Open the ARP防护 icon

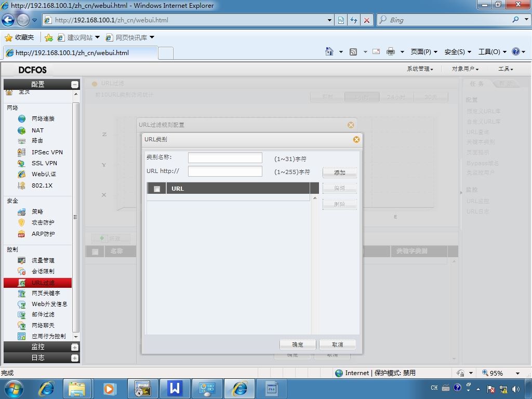[21, 234]
